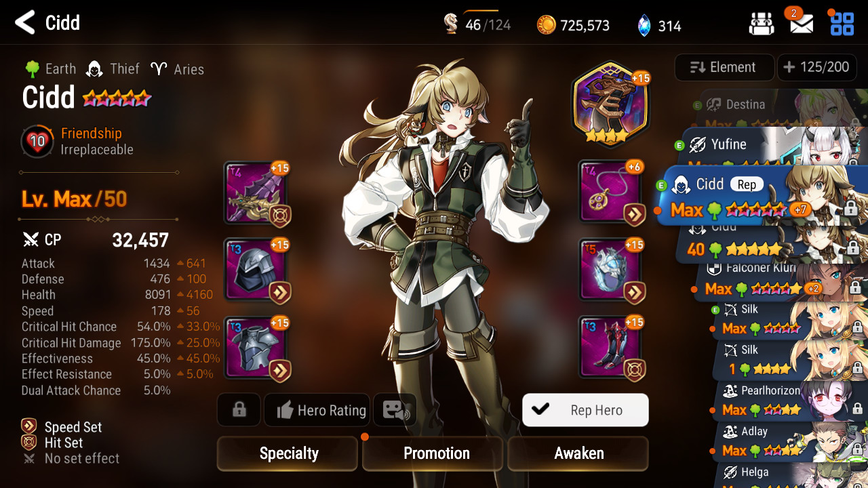The height and width of the screenshot is (488, 868).
Task: Select the +15 helmet equipment slot
Action: click(x=256, y=269)
